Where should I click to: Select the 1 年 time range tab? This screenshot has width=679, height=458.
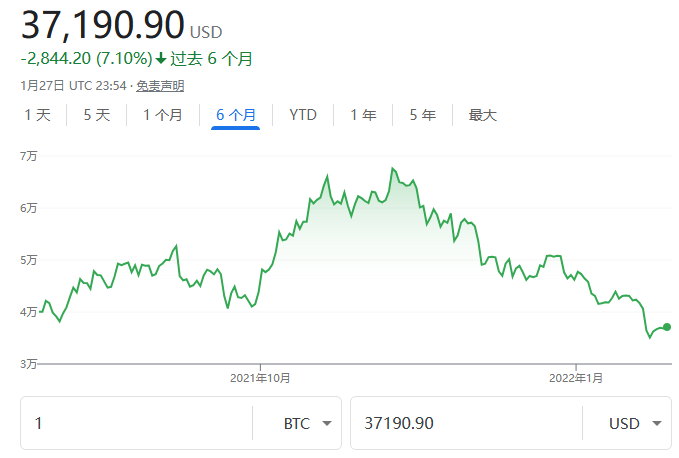coord(363,115)
